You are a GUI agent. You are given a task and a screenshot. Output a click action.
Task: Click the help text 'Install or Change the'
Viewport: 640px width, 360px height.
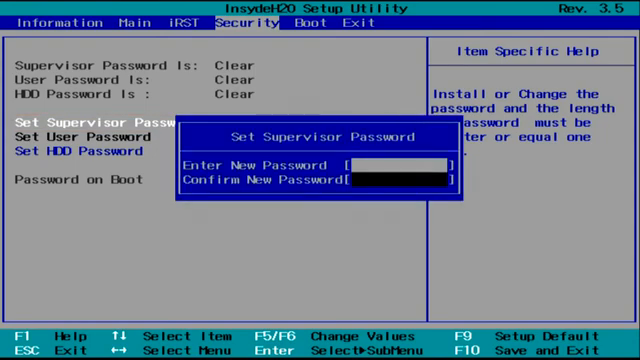click(516, 94)
